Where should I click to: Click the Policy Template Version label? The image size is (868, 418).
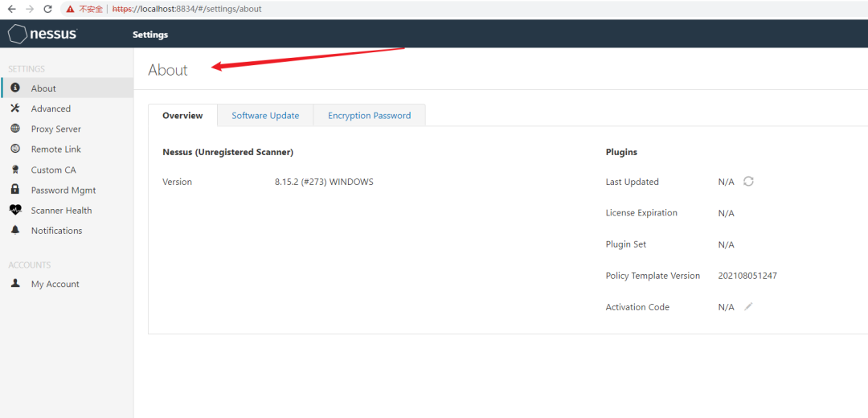[x=653, y=276]
